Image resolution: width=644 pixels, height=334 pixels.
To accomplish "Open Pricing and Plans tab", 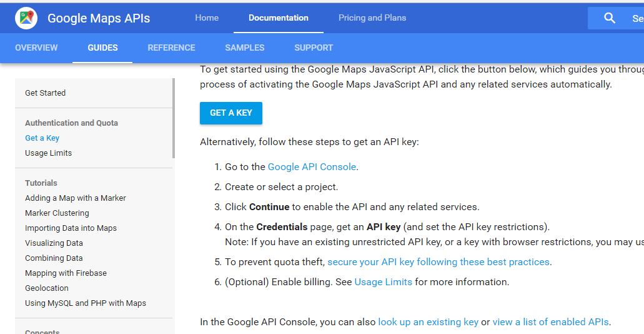I will [x=372, y=18].
